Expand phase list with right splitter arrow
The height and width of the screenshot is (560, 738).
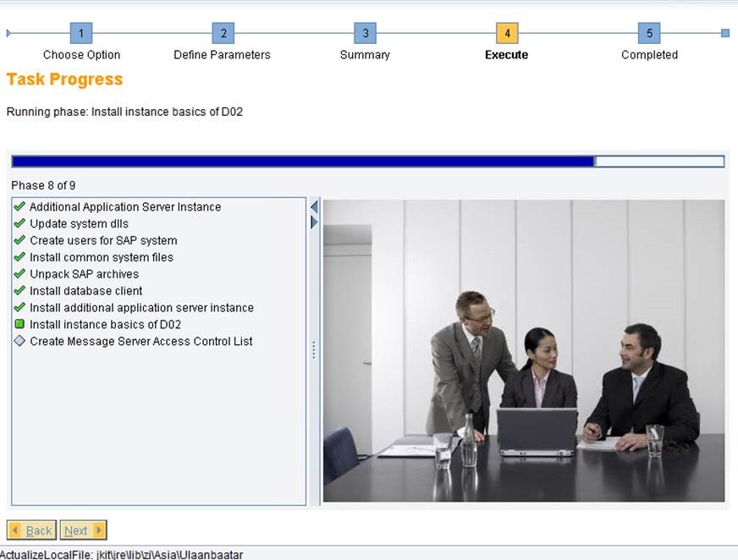(314, 222)
